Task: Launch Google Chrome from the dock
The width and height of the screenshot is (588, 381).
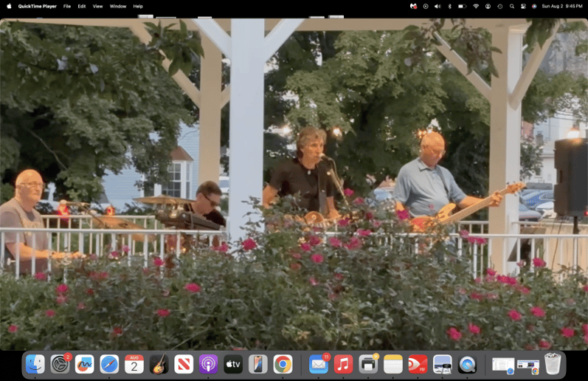Action: tap(283, 364)
